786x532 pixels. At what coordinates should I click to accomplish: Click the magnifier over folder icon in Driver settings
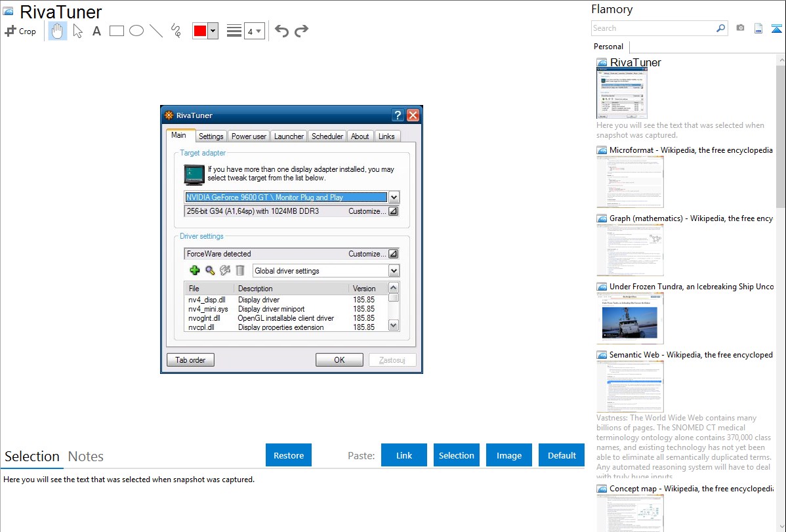(210, 271)
